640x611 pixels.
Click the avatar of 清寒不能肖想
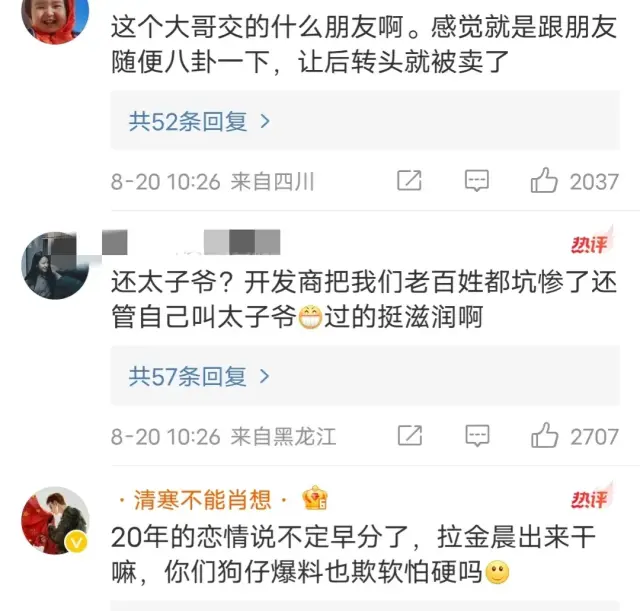[x=55, y=520]
